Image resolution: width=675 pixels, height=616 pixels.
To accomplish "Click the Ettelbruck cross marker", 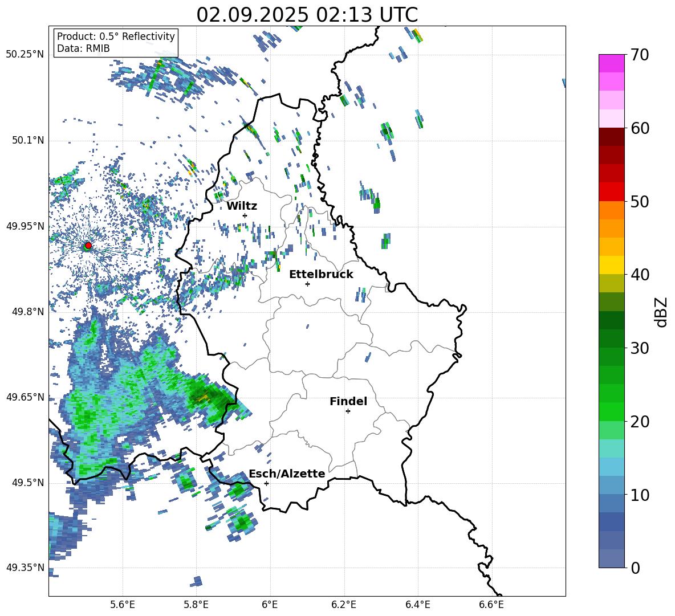I will click(307, 284).
